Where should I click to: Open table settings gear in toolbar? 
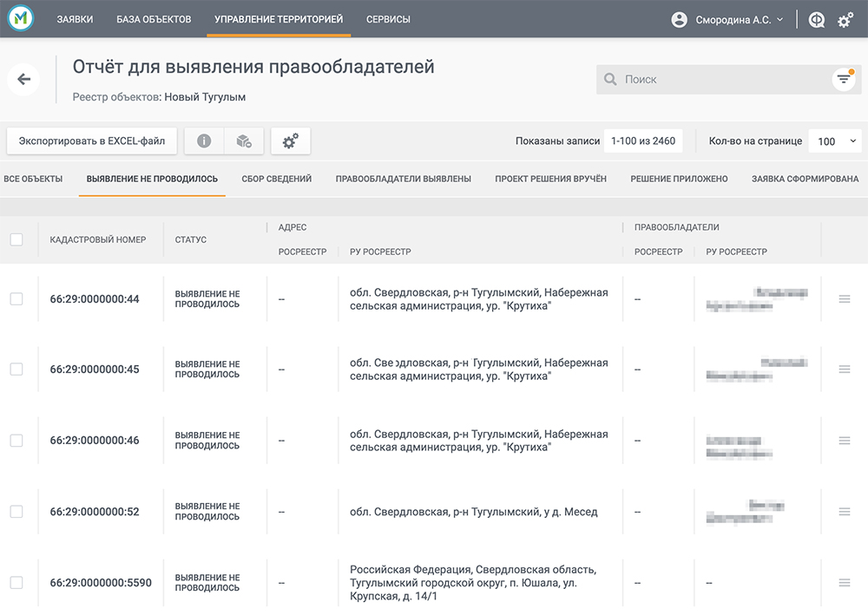[x=291, y=141]
